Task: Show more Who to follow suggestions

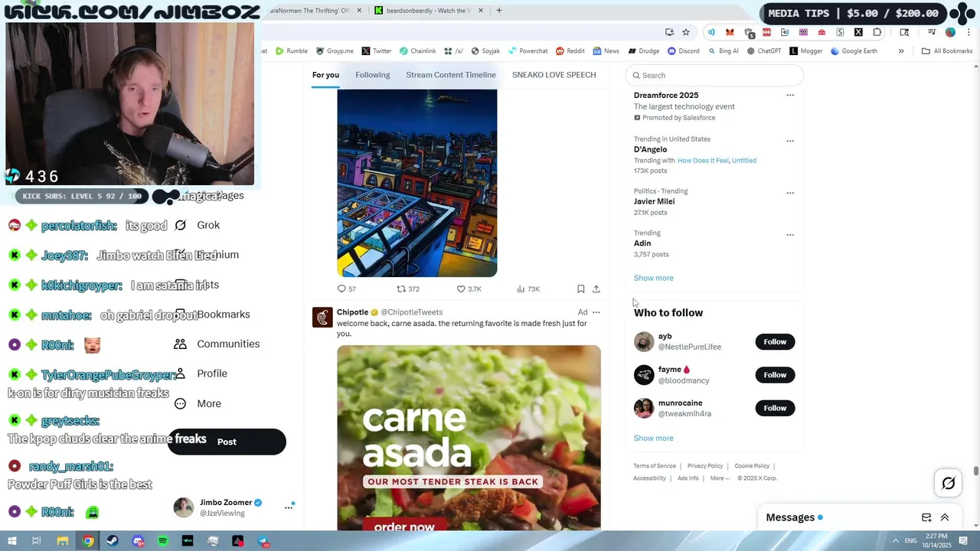Action: [653, 438]
